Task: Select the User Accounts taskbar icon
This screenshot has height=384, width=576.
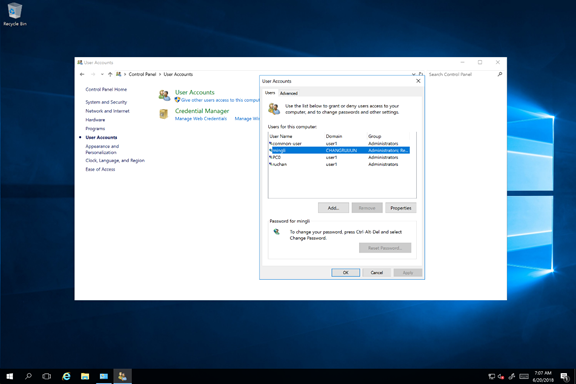Action: point(122,376)
